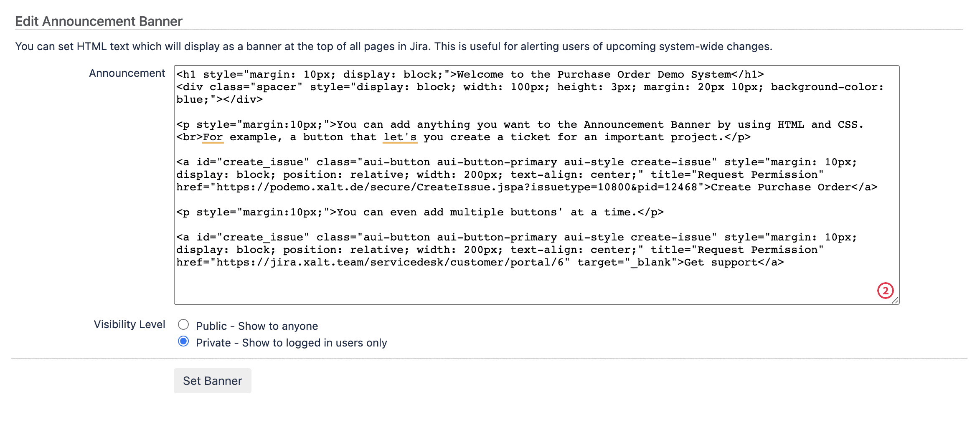The width and height of the screenshot is (980, 435).
Task: Place cursor in the h1 'Welcome to the Purchase Order' line
Action: click(470, 75)
